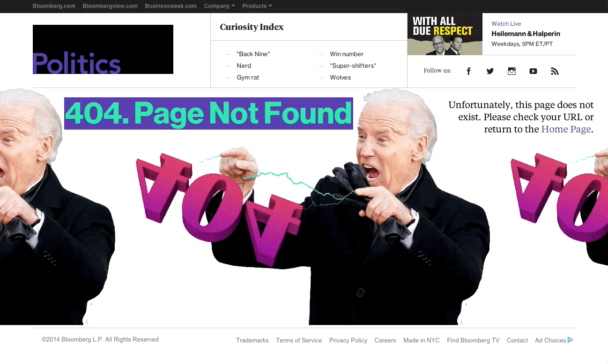Visit the YouTube channel icon
Viewport: 608px width, 364px height.
(x=533, y=71)
